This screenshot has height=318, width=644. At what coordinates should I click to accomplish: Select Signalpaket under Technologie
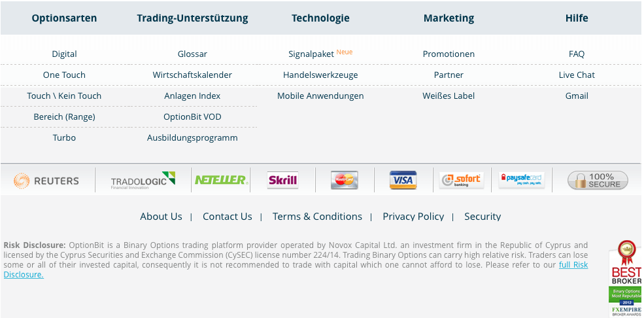(311, 54)
